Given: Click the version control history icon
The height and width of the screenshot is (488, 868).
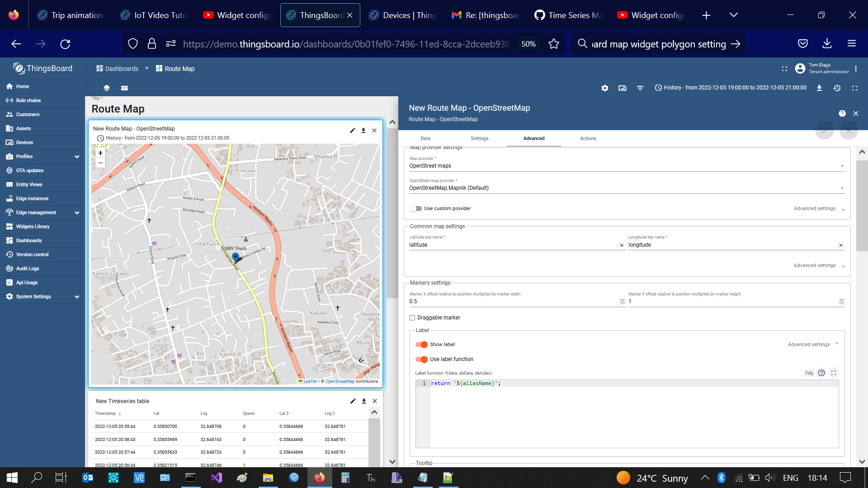Looking at the screenshot, I should (837, 88).
